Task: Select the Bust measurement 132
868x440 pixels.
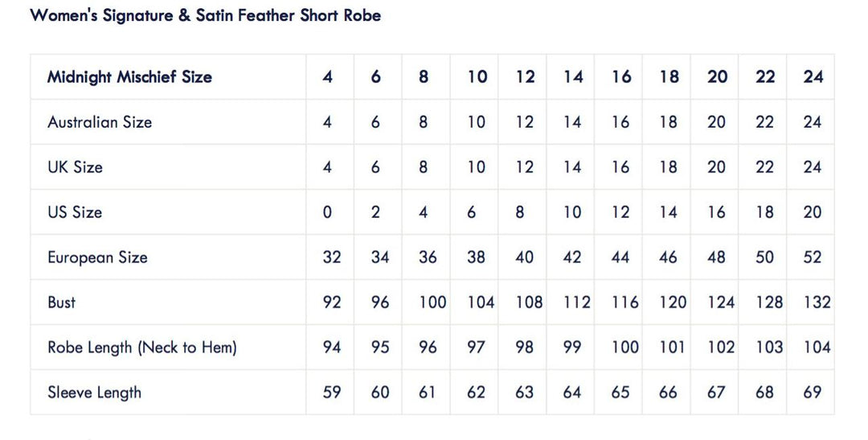Action: tap(817, 302)
